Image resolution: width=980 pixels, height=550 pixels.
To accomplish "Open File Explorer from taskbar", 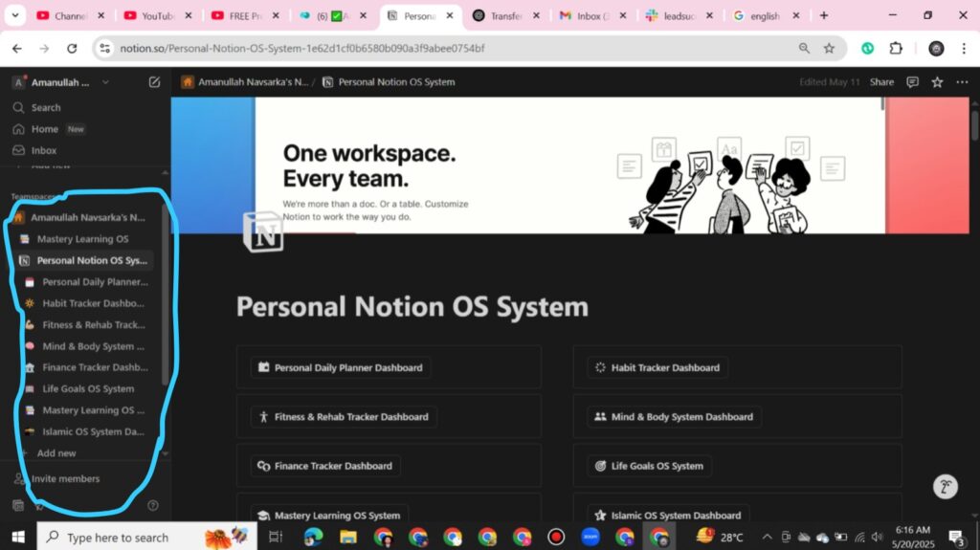I will point(348,537).
